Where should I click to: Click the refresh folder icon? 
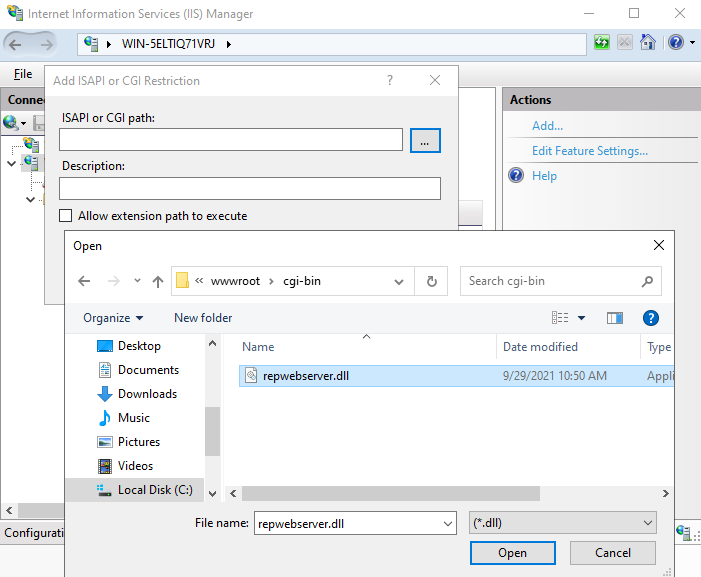pyautogui.click(x=431, y=282)
